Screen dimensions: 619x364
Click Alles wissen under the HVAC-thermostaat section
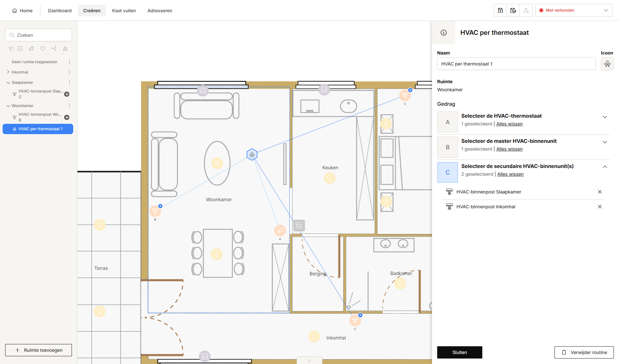tap(509, 124)
